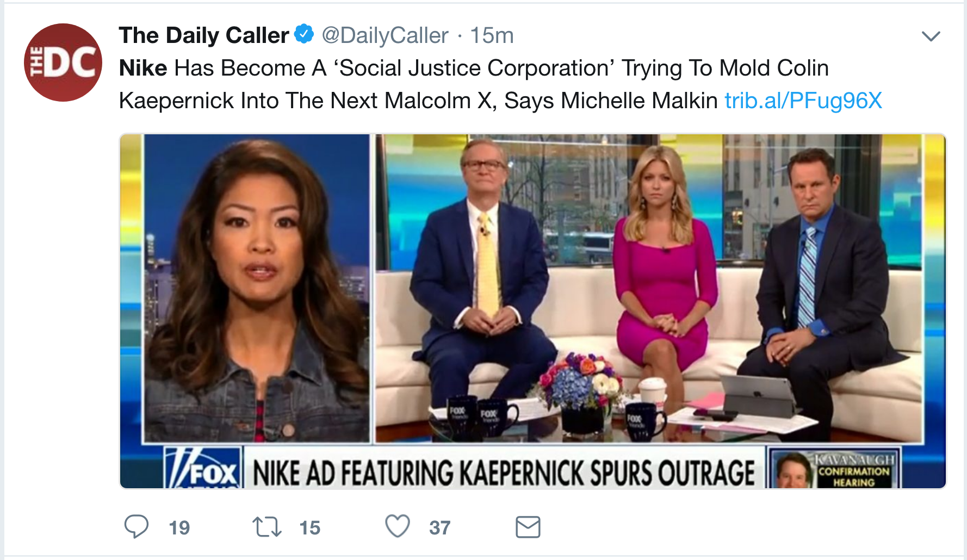
Task: Open The Daily Caller display name
Action: pyautogui.click(x=204, y=35)
